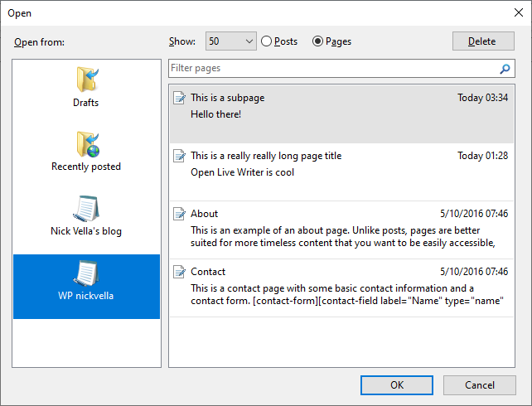Select the Pages radio button

[x=317, y=41]
